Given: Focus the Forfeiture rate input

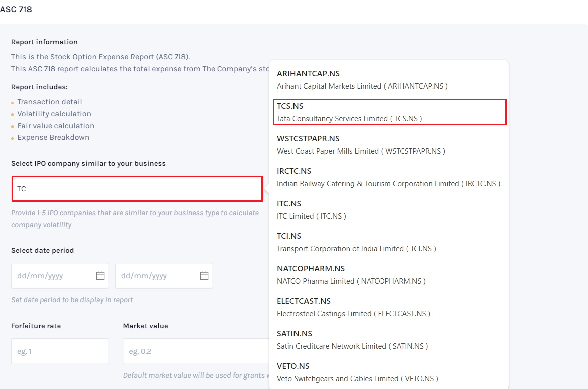Looking at the screenshot, I should point(60,351).
